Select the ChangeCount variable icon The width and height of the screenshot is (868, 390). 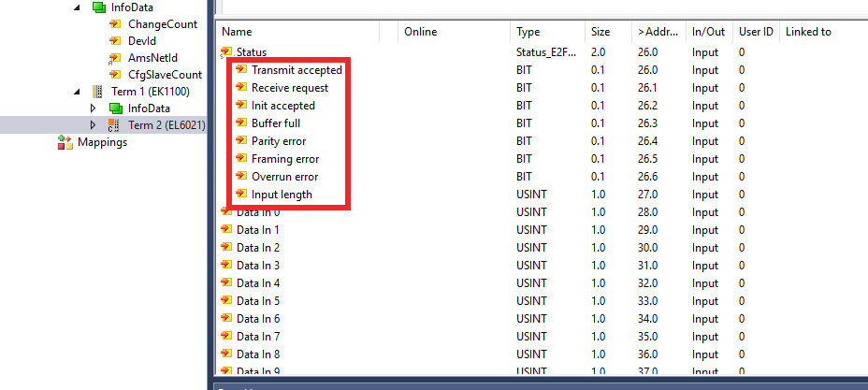(115, 23)
